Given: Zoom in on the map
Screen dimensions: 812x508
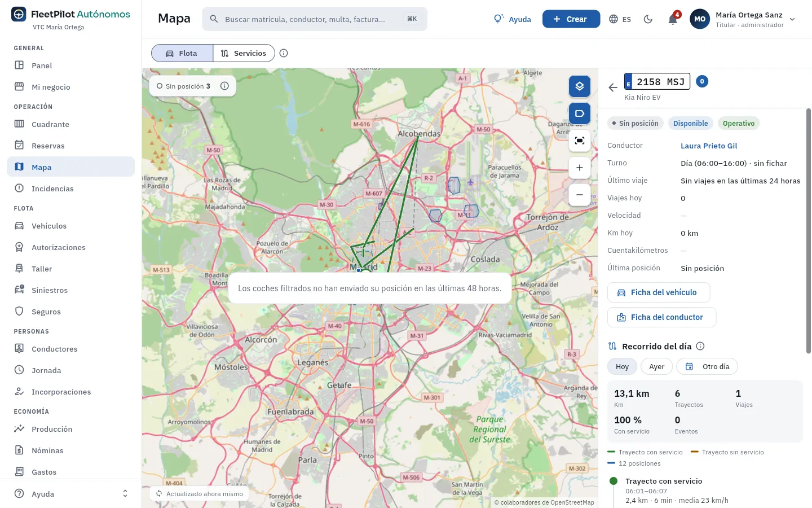Looking at the screenshot, I should (x=580, y=168).
